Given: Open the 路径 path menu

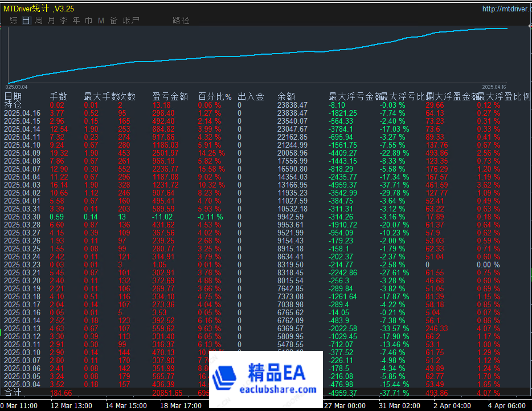Looking at the screenshot, I should [181, 20].
